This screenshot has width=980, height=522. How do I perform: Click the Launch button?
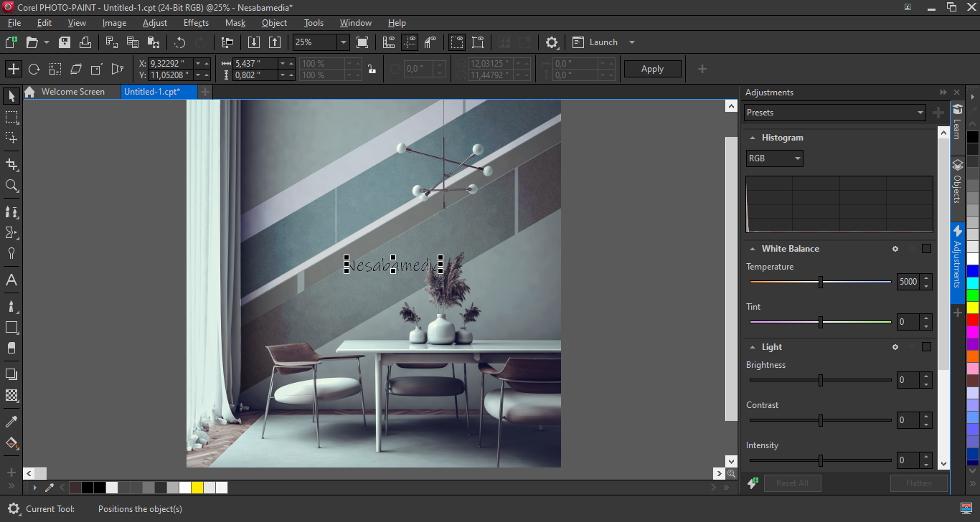point(603,42)
